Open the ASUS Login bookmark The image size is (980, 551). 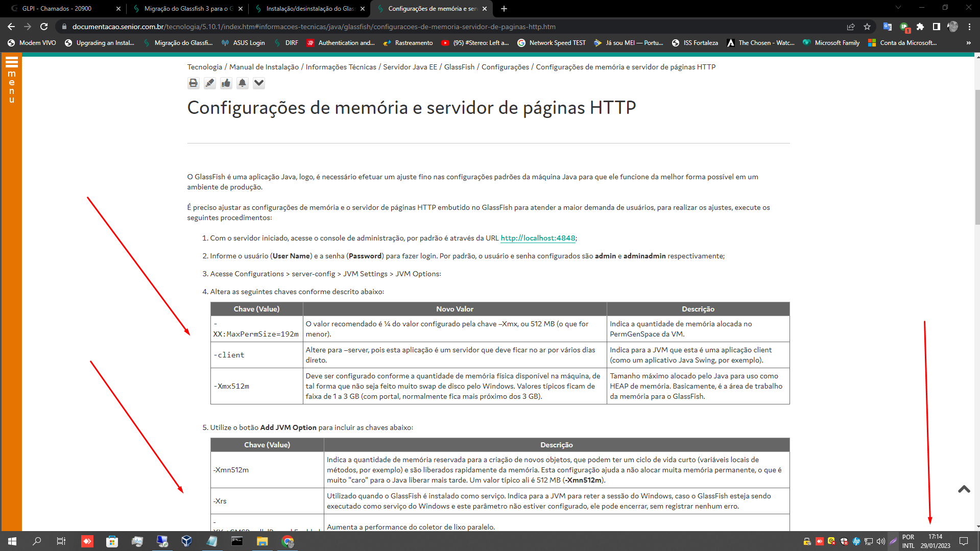(243, 43)
